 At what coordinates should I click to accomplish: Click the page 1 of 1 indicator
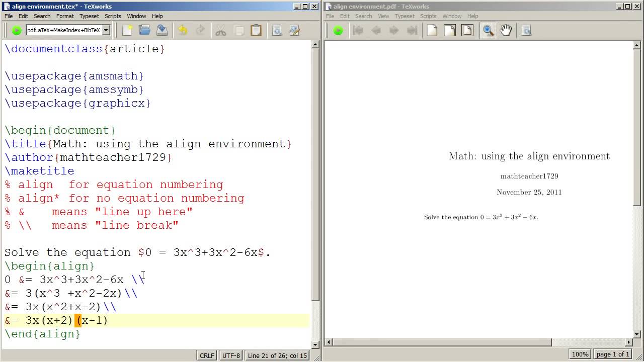click(x=613, y=354)
